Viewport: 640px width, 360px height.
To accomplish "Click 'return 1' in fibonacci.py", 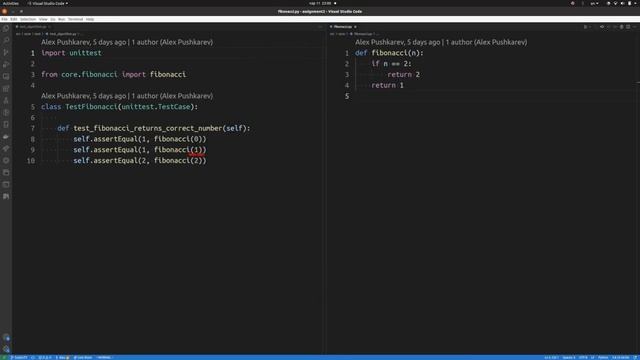I will click(x=387, y=85).
